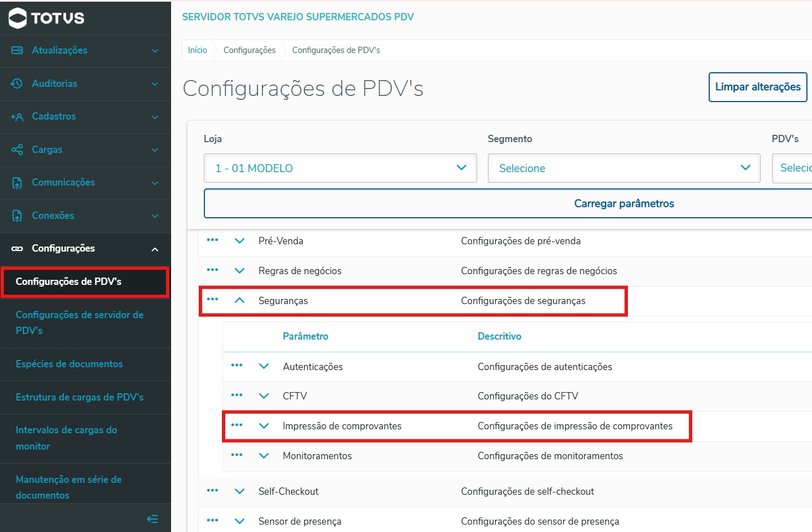Open Intervalos de cargas do monitor
Screen dimensions: 812x532
coord(85,438)
